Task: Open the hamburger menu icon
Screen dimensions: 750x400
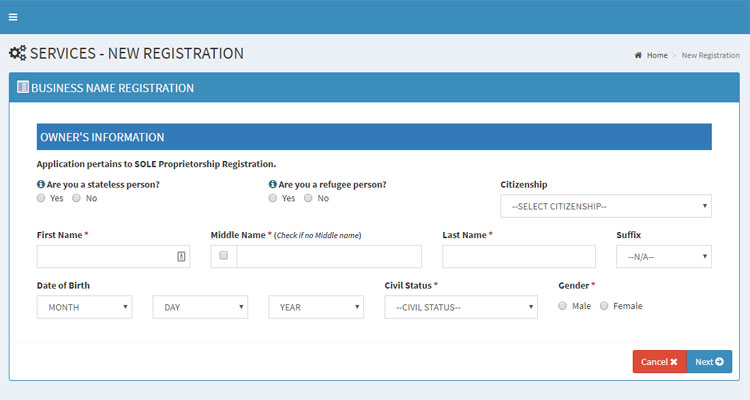Action: click(x=13, y=17)
